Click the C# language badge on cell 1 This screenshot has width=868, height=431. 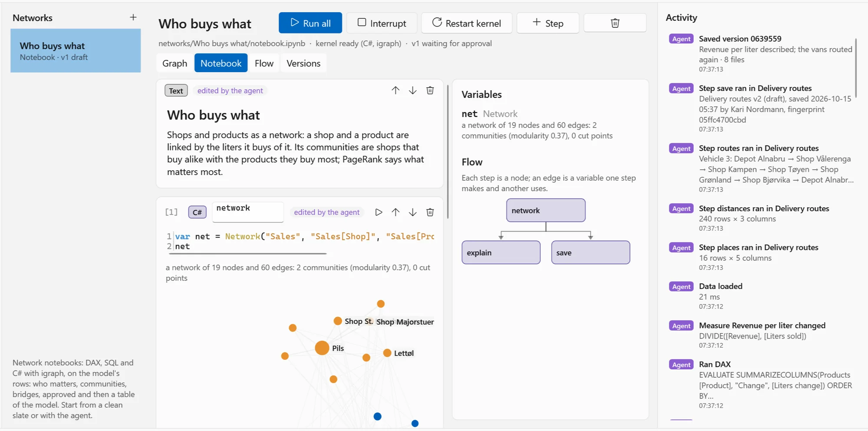coord(197,212)
